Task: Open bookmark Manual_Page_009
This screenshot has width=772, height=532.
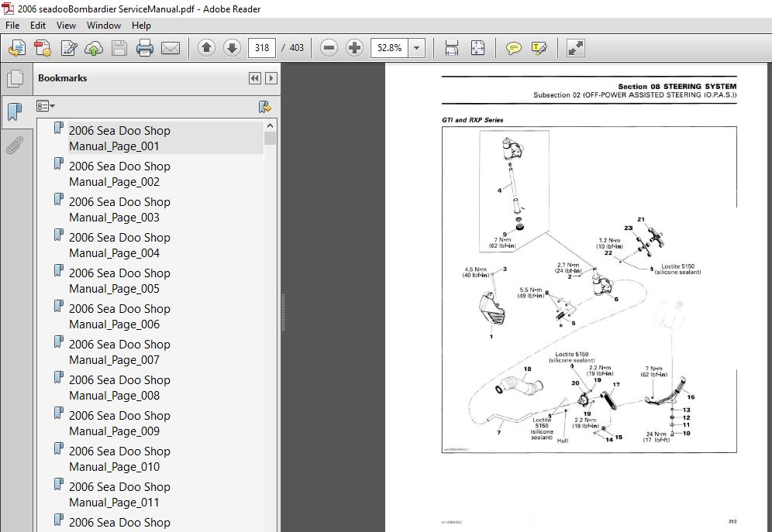Action: coord(119,424)
